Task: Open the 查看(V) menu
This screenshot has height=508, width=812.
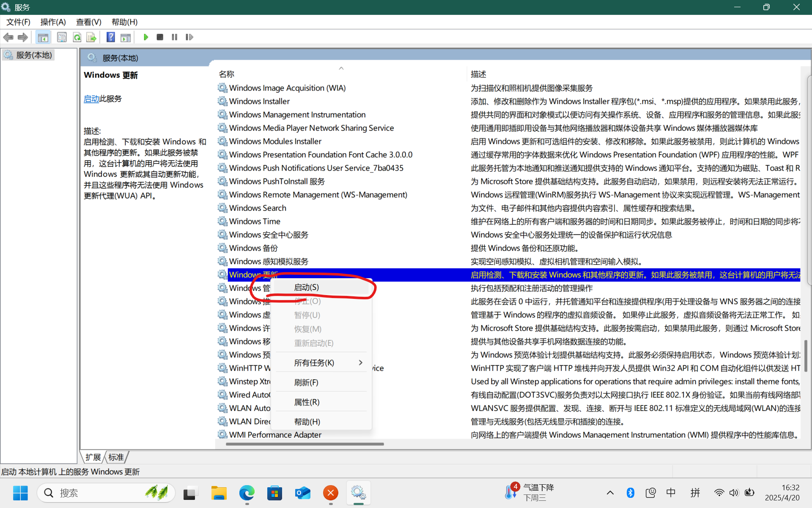Action: 88,22
